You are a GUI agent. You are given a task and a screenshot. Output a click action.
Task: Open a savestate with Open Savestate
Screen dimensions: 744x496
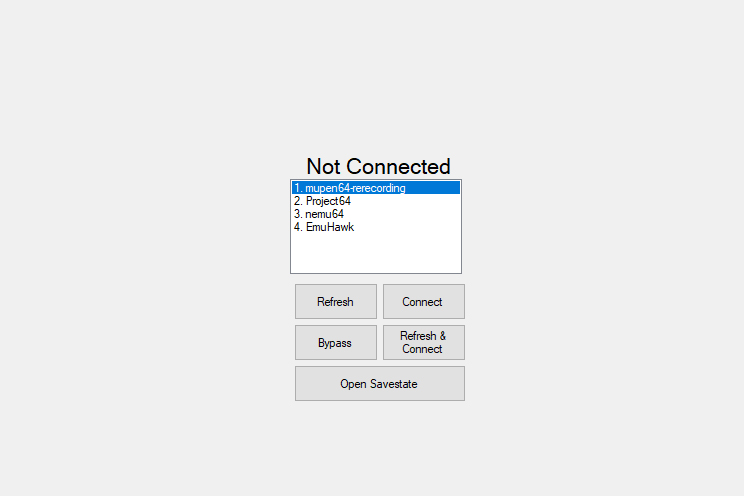coord(380,384)
